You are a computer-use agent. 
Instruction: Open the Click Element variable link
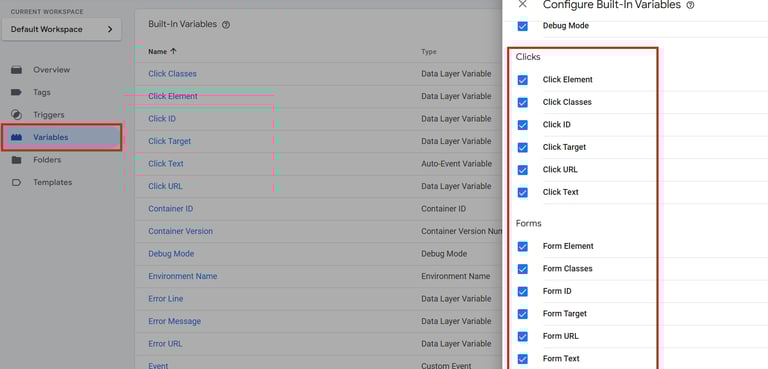[173, 96]
